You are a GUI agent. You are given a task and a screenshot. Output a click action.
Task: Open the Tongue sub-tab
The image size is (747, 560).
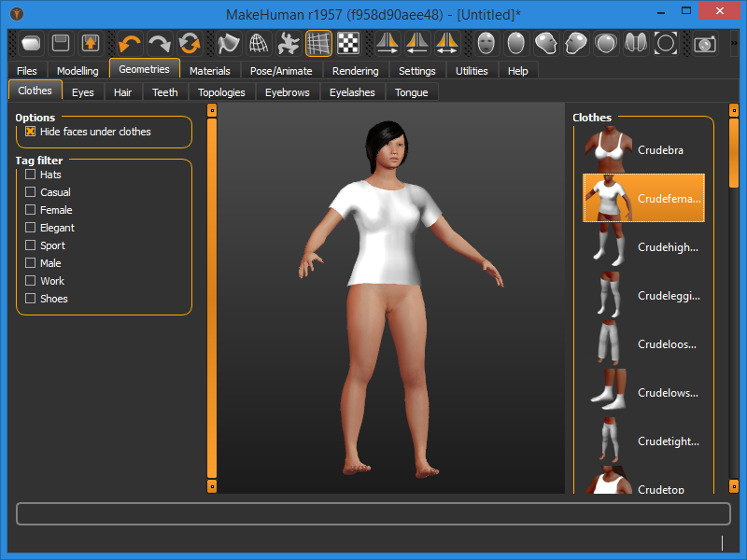[411, 91]
